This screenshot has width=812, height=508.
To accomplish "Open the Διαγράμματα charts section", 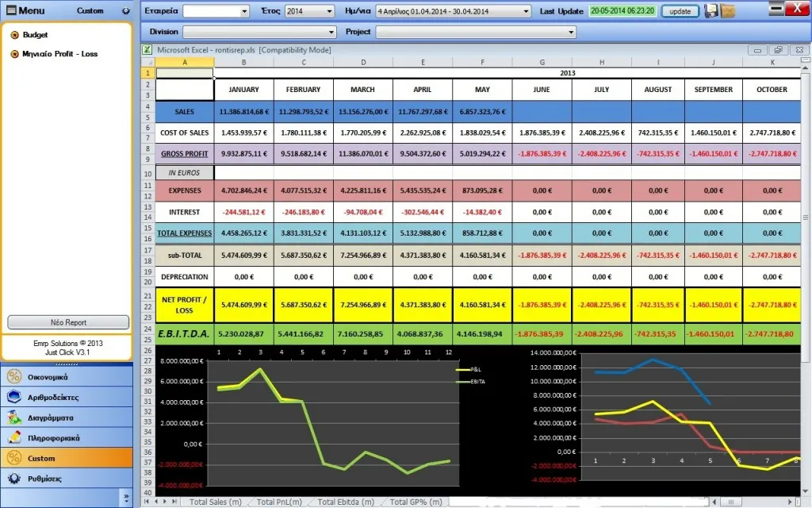I will click(x=67, y=418).
